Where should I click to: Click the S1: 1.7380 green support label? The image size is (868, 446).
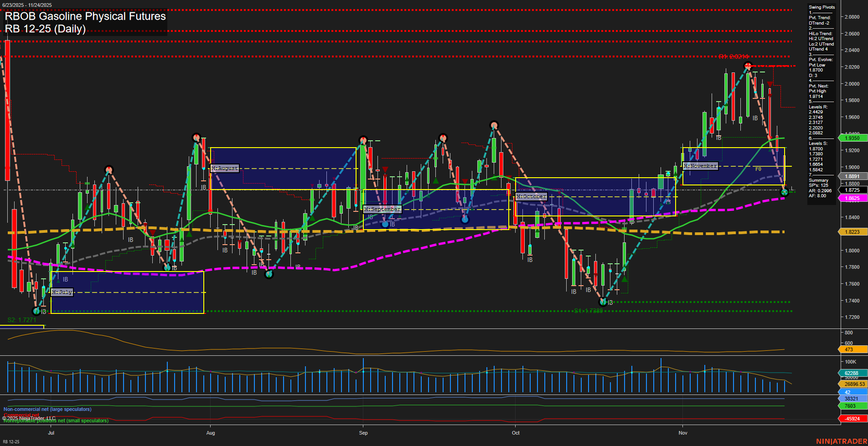[589, 310]
